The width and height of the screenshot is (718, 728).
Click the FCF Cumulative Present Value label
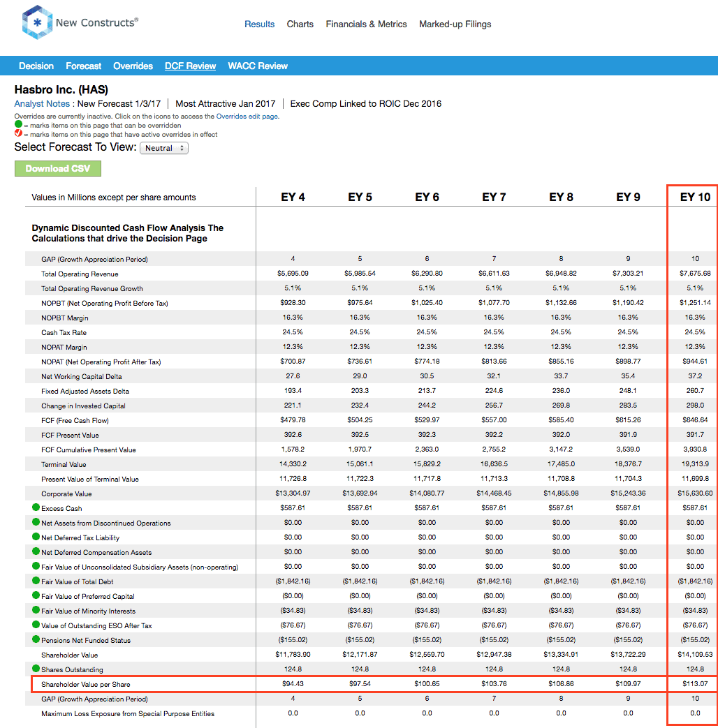88,450
